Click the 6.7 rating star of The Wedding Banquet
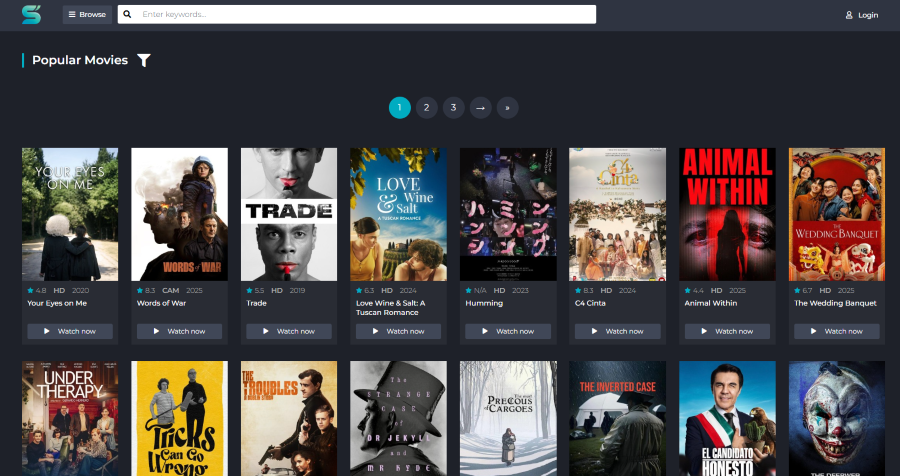900x476 pixels. [x=797, y=291]
